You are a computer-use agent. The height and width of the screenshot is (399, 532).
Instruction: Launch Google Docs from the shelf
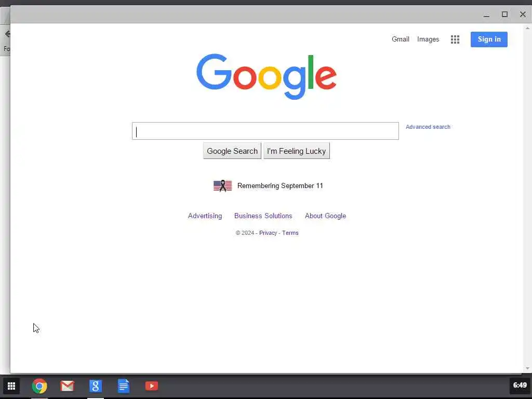[x=124, y=386]
